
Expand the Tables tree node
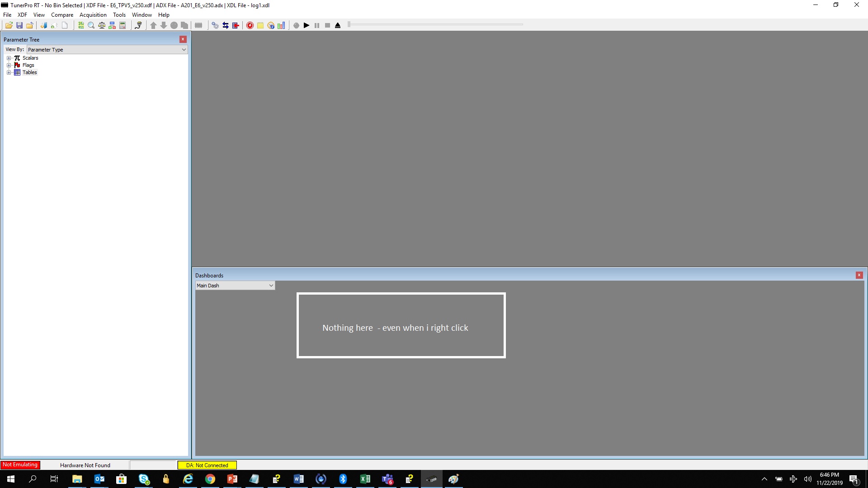pos(9,72)
